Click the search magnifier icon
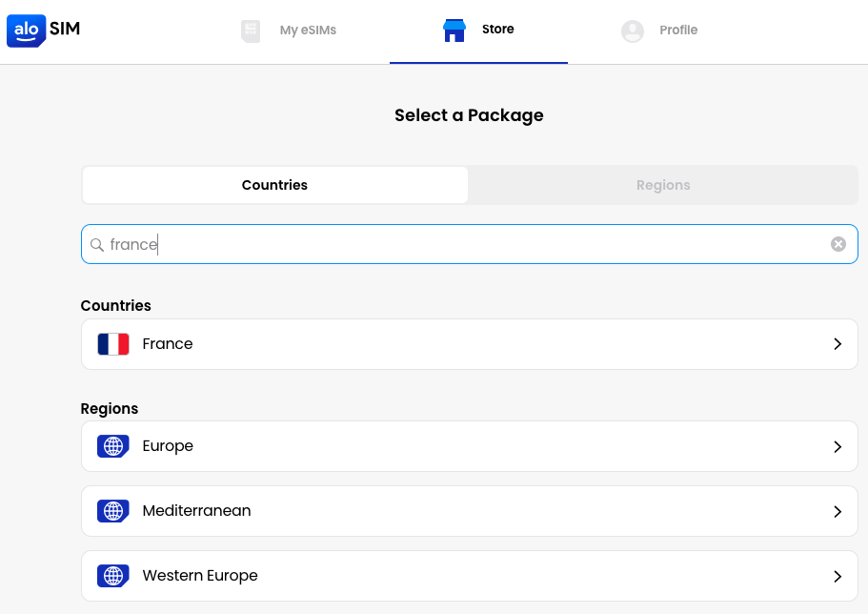 (97, 245)
